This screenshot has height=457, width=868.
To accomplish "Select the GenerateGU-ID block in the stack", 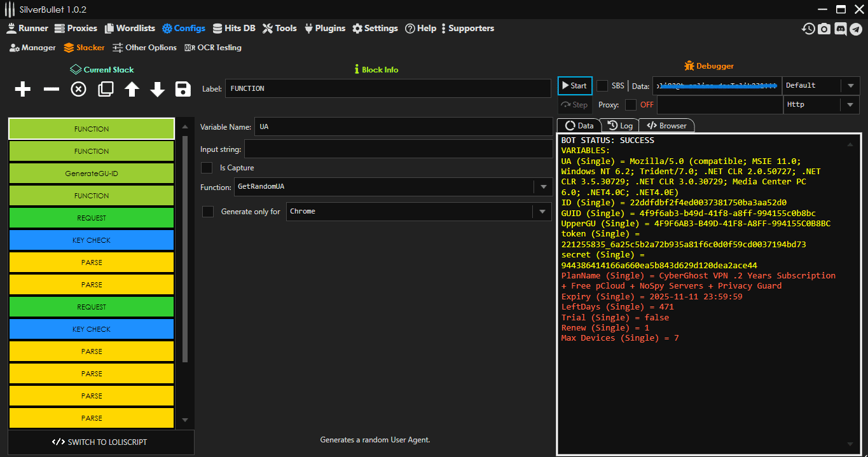I will [91, 173].
